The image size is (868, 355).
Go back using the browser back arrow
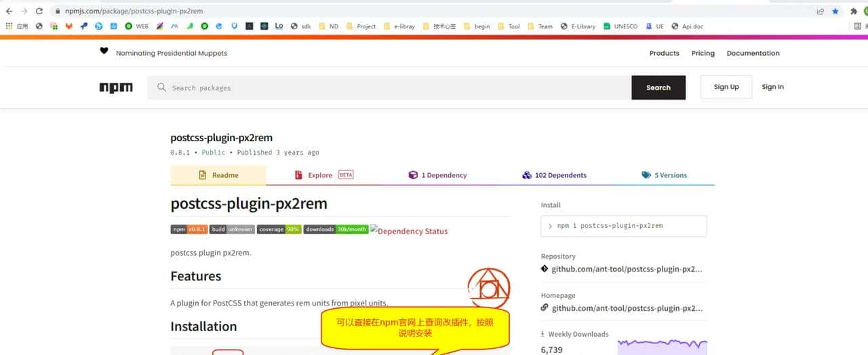[9, 11]
